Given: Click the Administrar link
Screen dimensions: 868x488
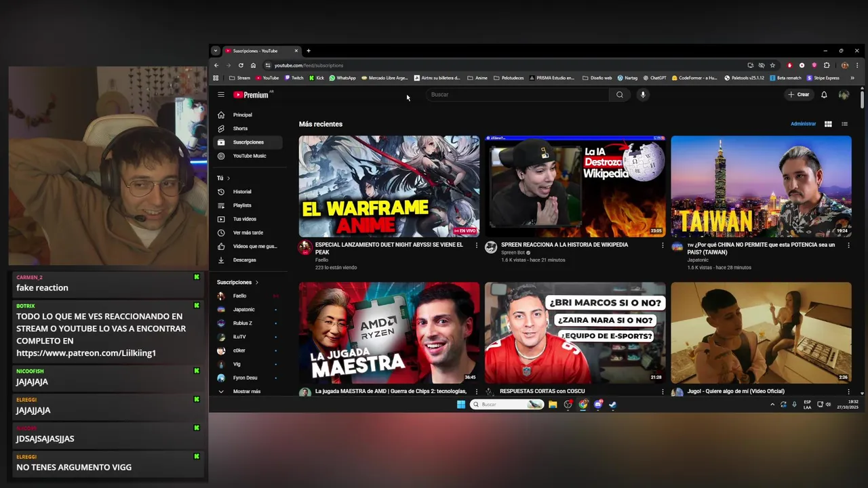Looking at the screenshot, I should [x=803, y=124].
